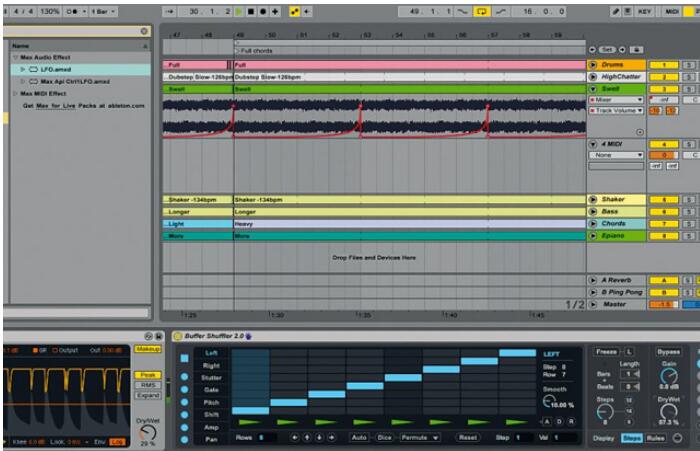This screenshot has height=451, width=700.
Task: Expand the LFO.amxd item
Action: (x=22, y=70)
